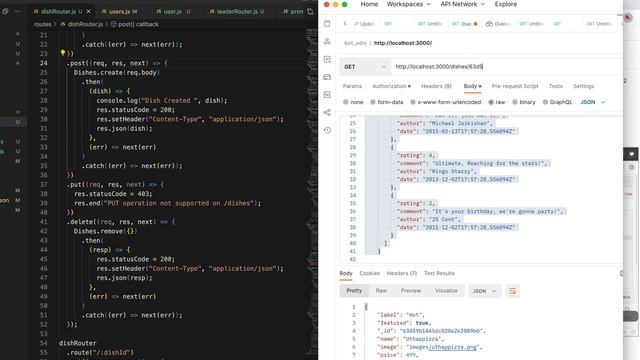Open the Tests request tab

[x=556, y=86]
